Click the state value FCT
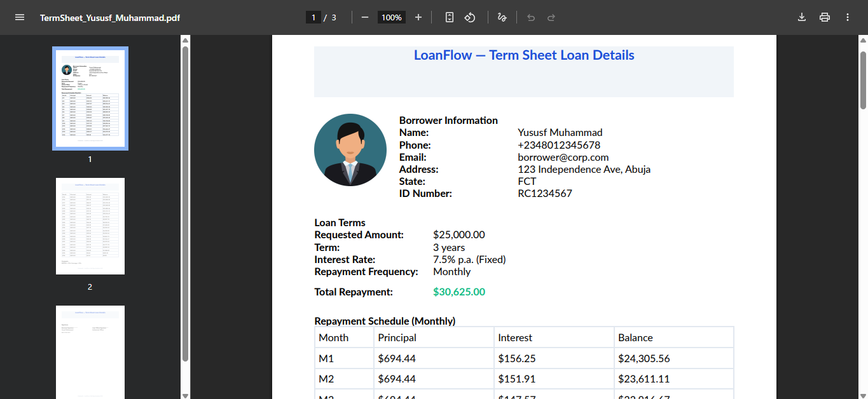 tap(527, 181)
